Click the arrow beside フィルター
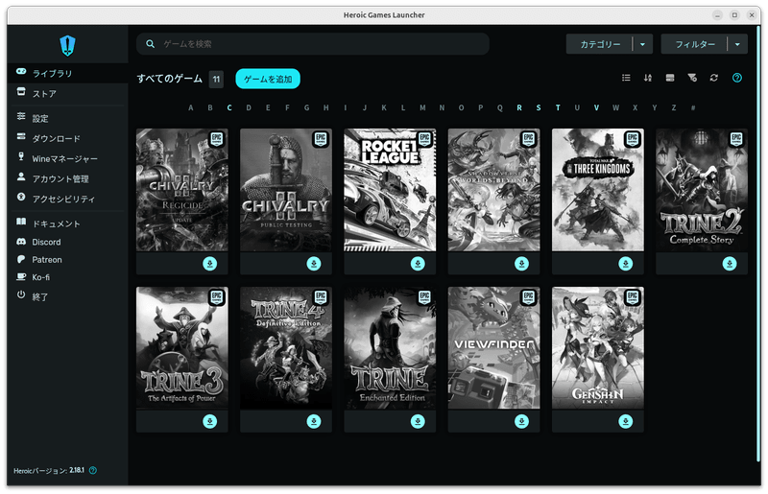 click(x=738, y=44)
